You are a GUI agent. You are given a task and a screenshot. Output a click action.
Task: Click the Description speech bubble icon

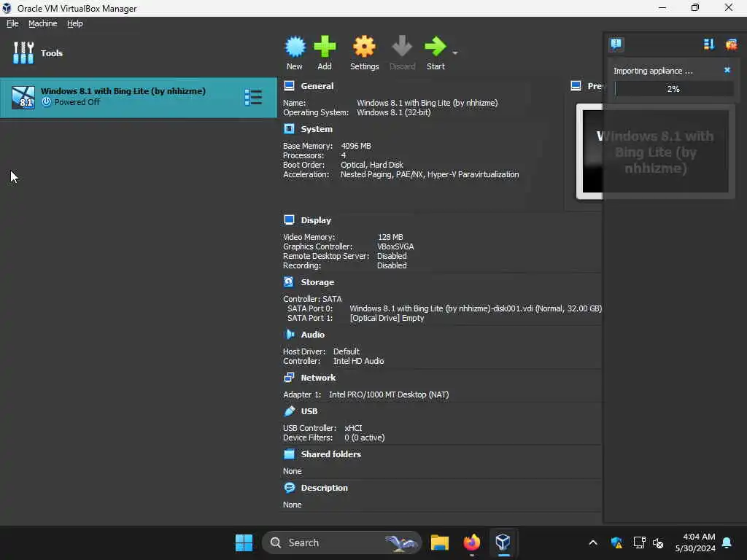point(289,488)
